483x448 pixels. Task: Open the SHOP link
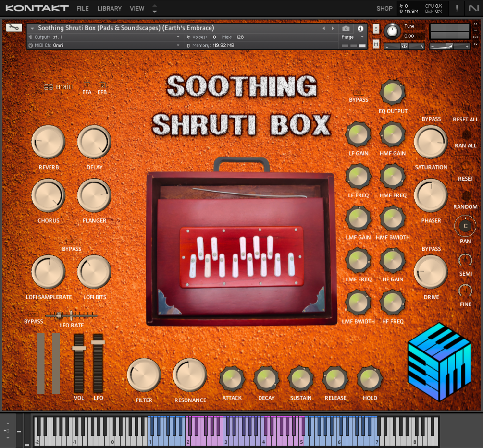(384, 8)
